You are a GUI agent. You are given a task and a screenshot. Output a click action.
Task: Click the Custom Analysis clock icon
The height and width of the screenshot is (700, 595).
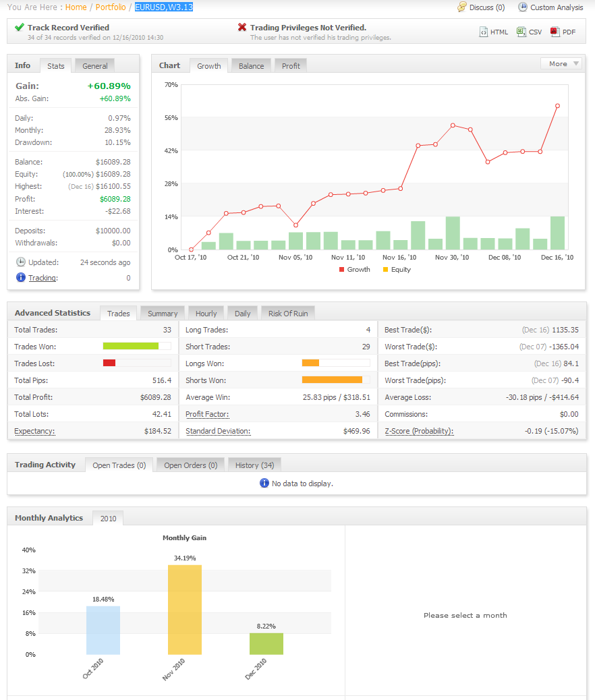[522, 7]
